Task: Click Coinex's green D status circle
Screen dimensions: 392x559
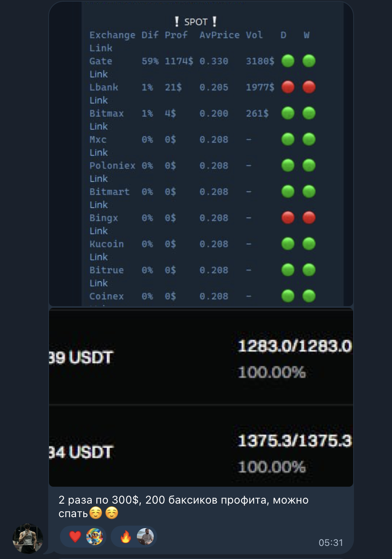Action: tap(288, 296)
